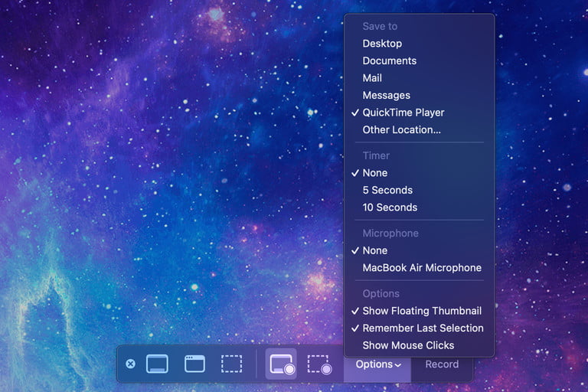The height and width of the screenshot is (392, 588).
Task: Choose MacBook Air Microphone for audio
Action: [x=422, y=268]
